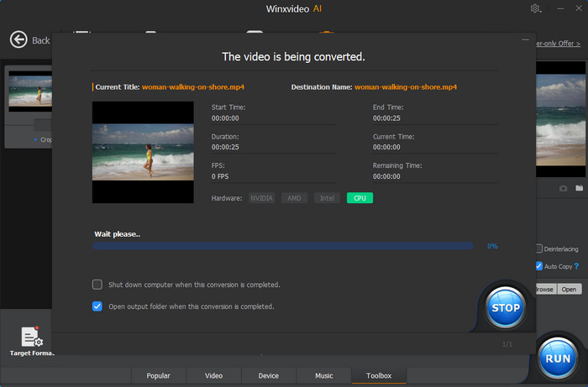Open settings gear in title bar
This screenshot has width=588, height=387.
(x=535, y=8)
